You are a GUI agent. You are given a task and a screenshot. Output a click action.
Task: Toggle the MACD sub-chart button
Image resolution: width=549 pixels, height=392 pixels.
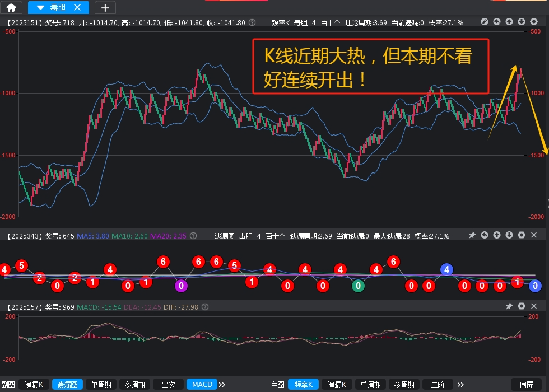click(202, 385)
